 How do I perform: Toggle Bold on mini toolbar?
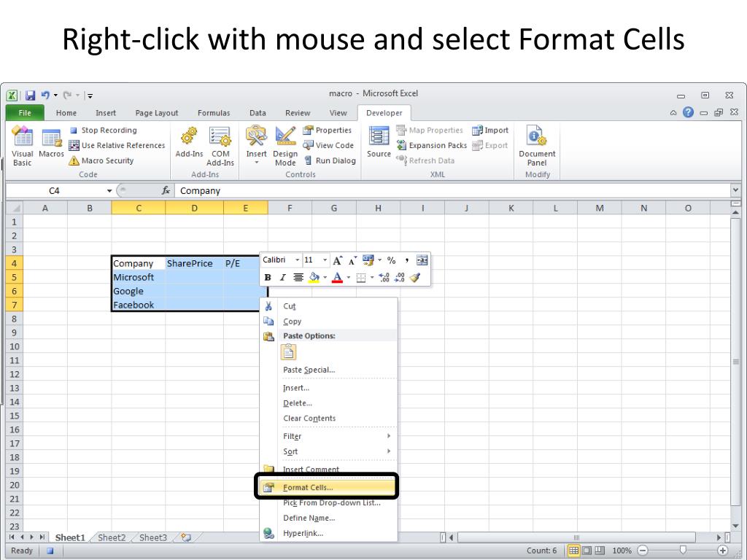[268, 278]
